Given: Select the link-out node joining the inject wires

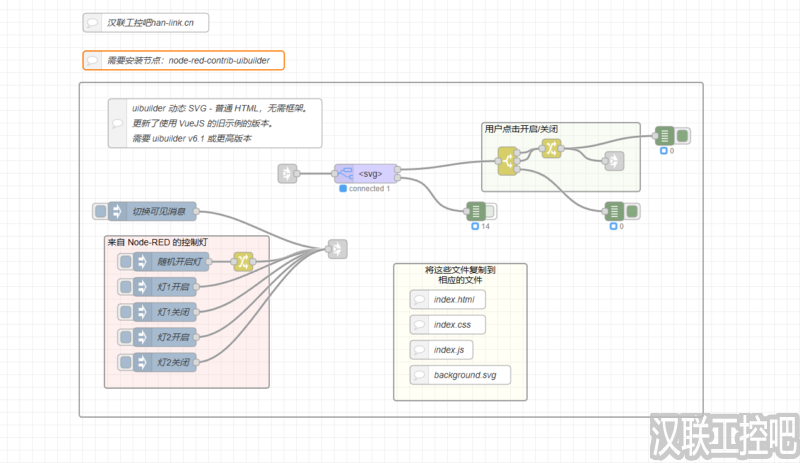Looking at the screenshot, I should point(337,249).
